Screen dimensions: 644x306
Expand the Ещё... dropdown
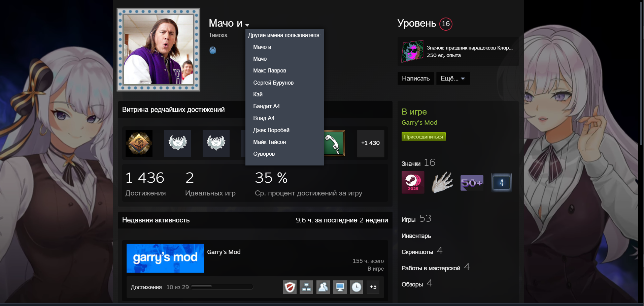453,78
